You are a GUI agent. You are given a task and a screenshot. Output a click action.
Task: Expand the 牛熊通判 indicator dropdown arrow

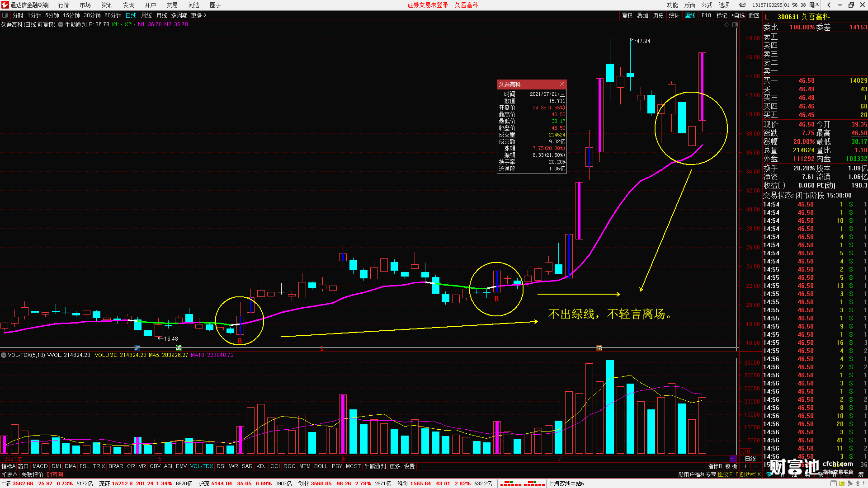pyautogui.click(x=60, y=25)
